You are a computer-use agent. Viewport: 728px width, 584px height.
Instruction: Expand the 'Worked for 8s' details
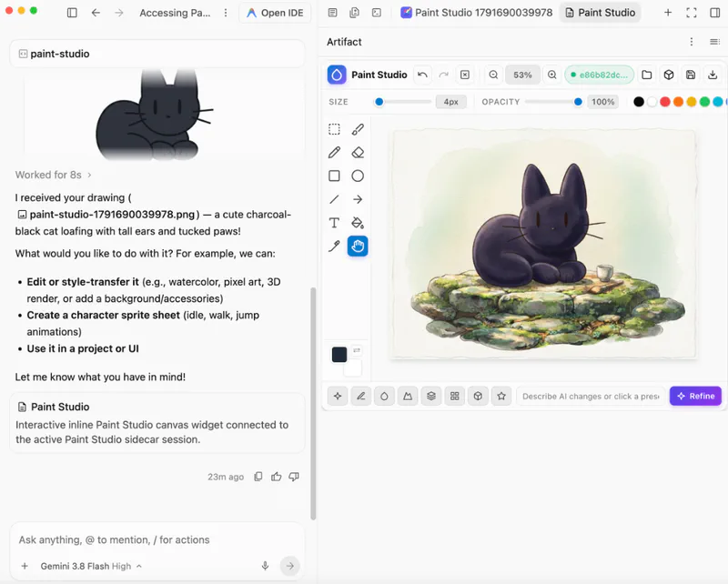click(x=54, y=175)
